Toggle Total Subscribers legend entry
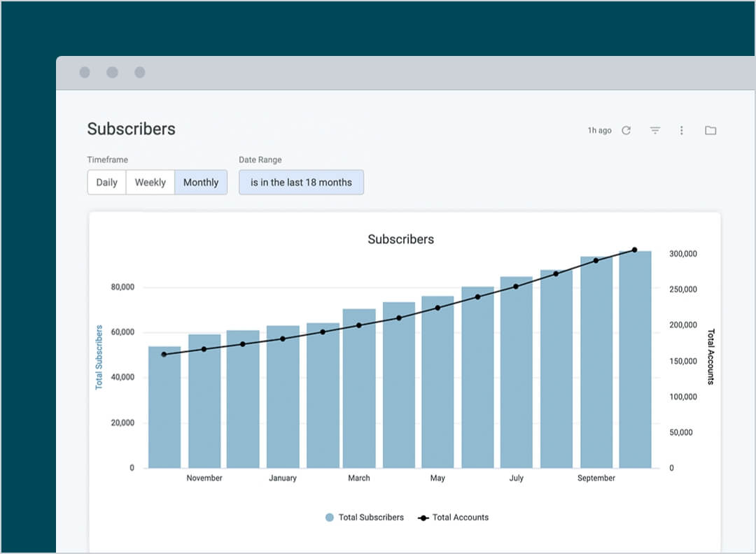The height and width of the screenshot is (554, 756). click(365, 517)
